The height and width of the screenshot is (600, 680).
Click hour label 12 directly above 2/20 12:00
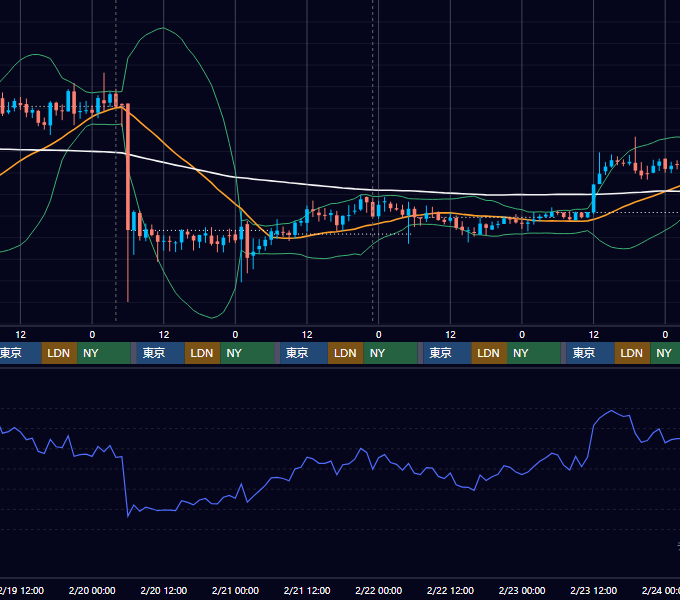point(163,335)
